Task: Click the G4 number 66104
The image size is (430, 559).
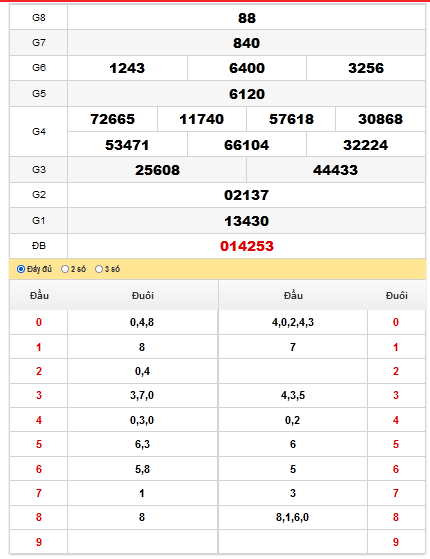Action: (x=247, y=145)
